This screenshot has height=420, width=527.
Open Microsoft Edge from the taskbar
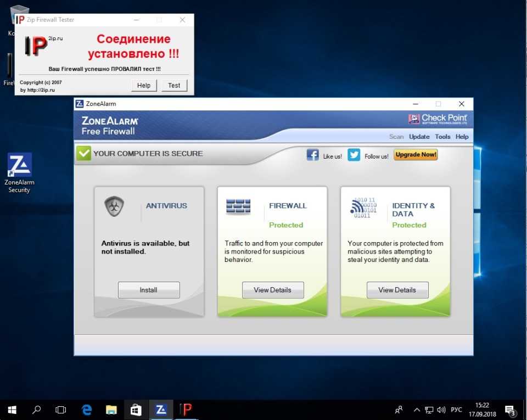point(87,410)
